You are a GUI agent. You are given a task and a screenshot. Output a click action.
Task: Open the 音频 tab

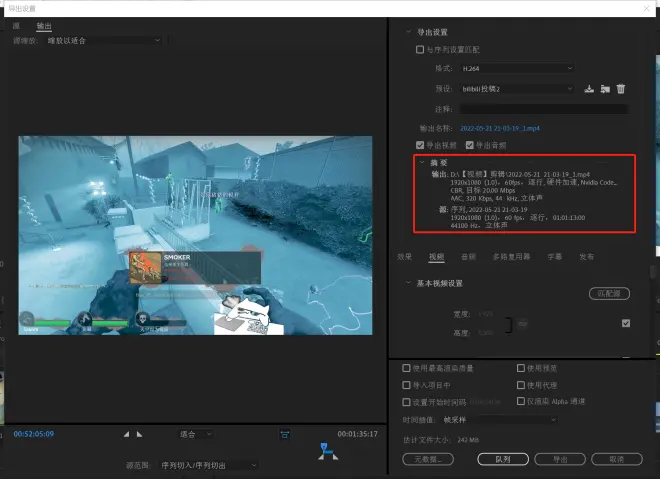click(x=468, y=256)
